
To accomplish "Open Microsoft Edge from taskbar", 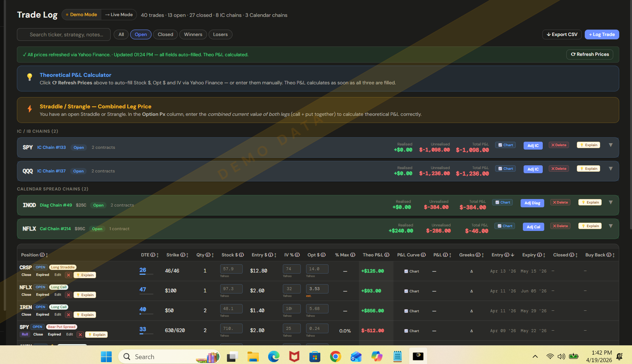I will [274, 357].
